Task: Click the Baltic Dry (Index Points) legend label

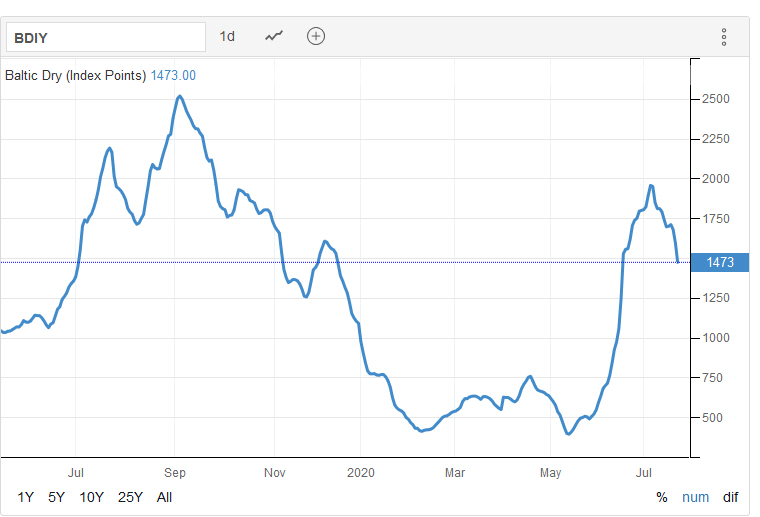Action: tap(75, 76)
